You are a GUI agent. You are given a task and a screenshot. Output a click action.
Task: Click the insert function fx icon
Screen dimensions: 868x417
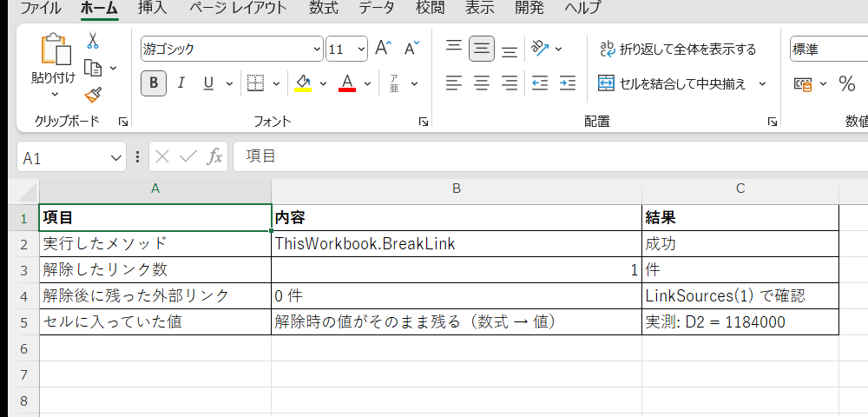[214, 157]
